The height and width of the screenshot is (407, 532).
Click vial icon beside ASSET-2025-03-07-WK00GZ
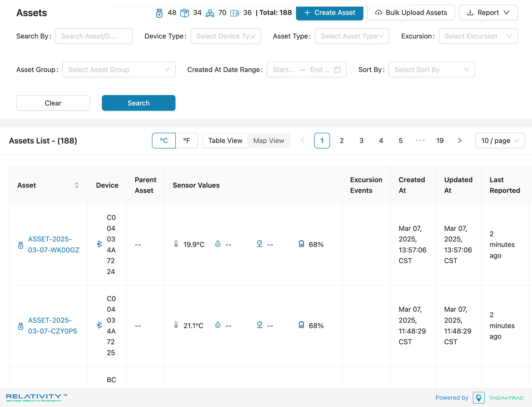21,245
